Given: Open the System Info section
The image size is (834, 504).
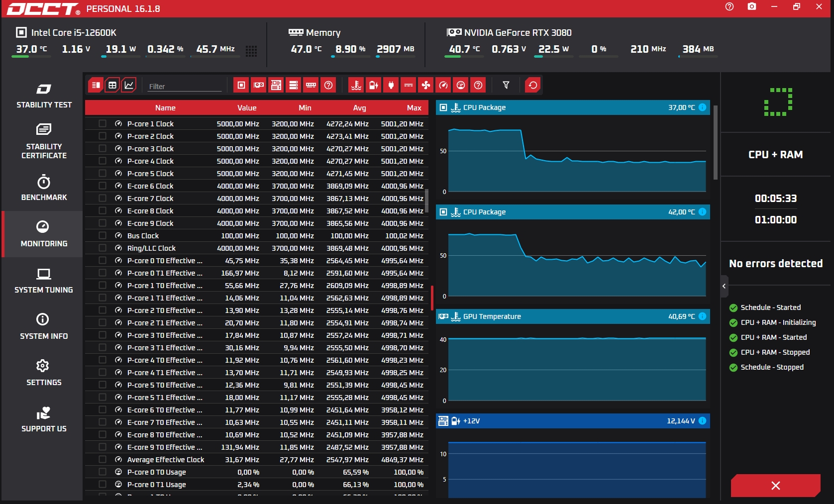Looking at the screenshot, I should pyautogui.click(x=44, y=326).
